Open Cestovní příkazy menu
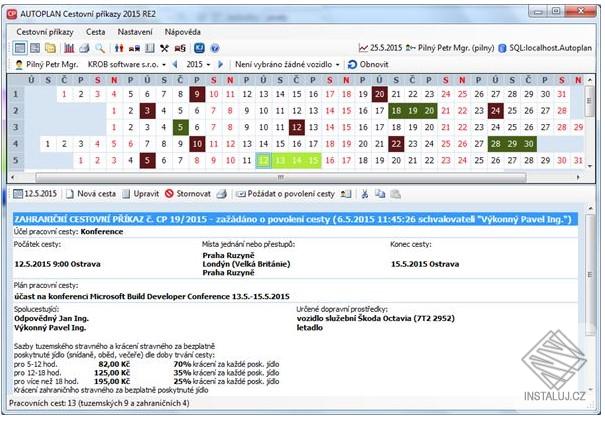 click(x=45, y=32)
